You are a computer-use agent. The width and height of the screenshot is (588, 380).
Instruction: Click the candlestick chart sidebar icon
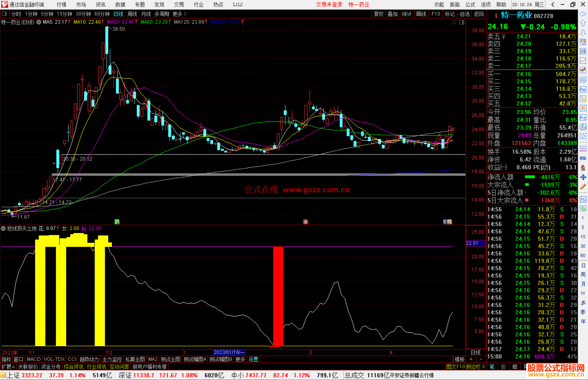coord(583,70)
